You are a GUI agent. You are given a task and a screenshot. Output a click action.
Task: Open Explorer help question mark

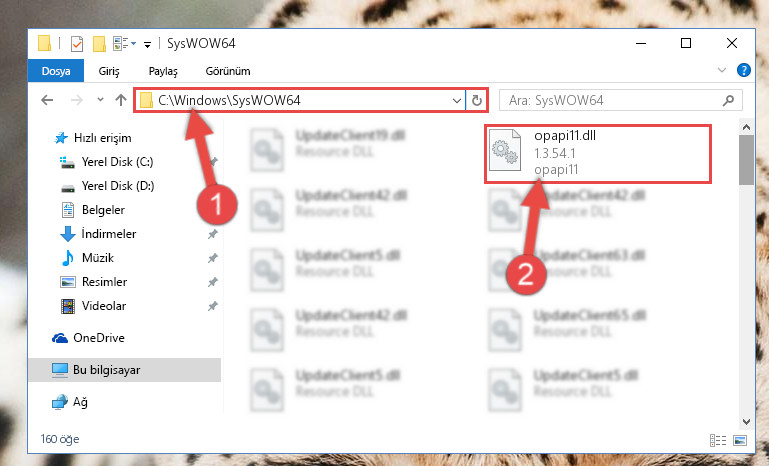click(743, 70)
